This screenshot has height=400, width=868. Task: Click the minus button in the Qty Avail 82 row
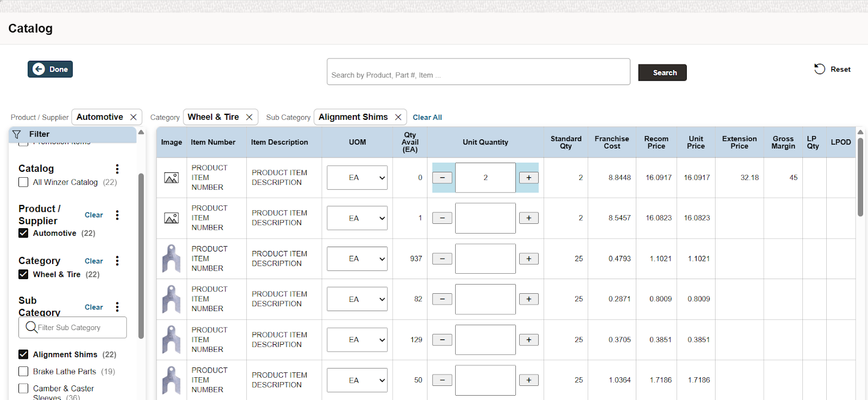442,299
